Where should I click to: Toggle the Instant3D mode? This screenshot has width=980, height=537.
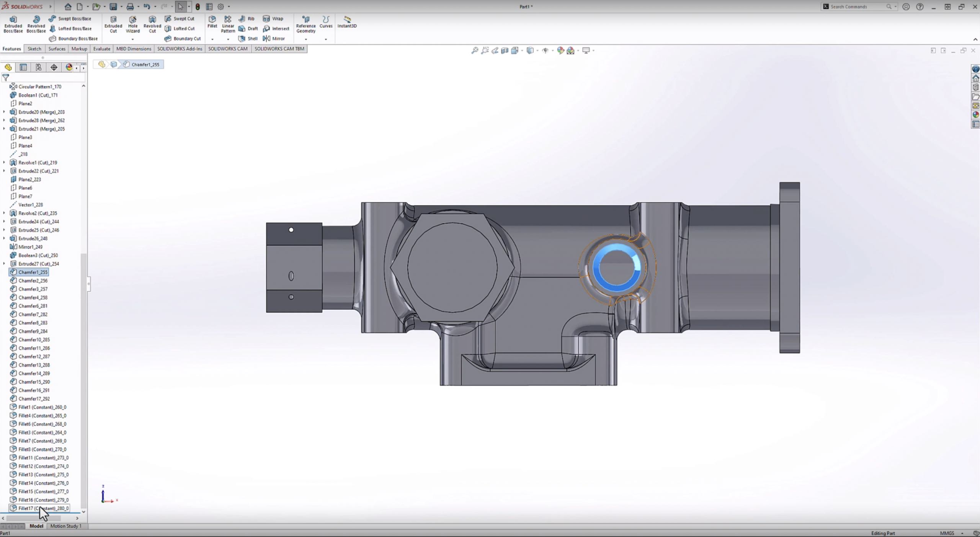point(347,21)
